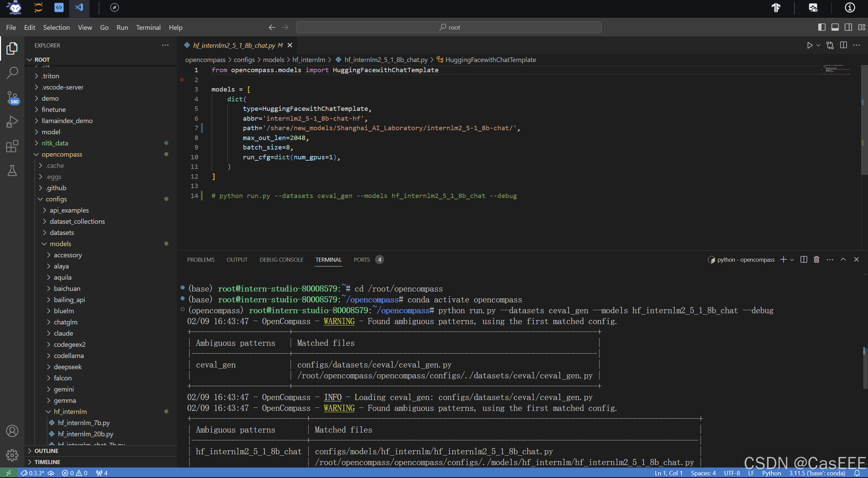
Task: Open Run and Debug view
Action: point(12,122)
